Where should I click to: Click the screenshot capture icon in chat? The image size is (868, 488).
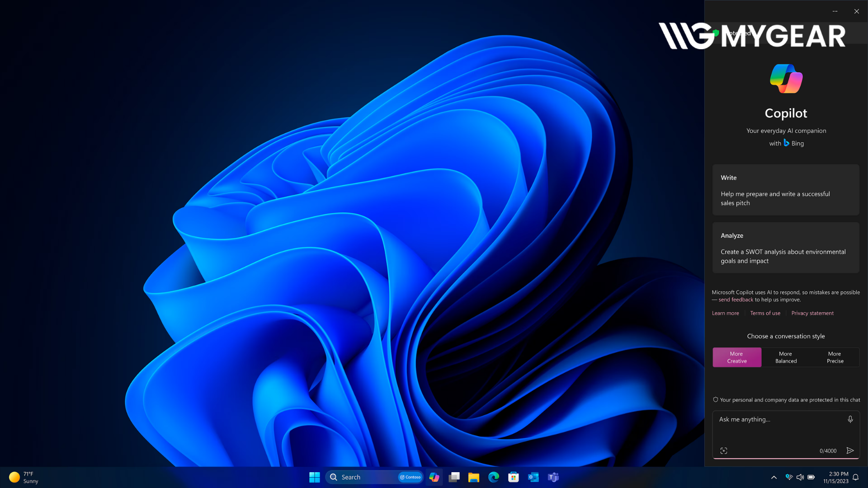point(724,450)
